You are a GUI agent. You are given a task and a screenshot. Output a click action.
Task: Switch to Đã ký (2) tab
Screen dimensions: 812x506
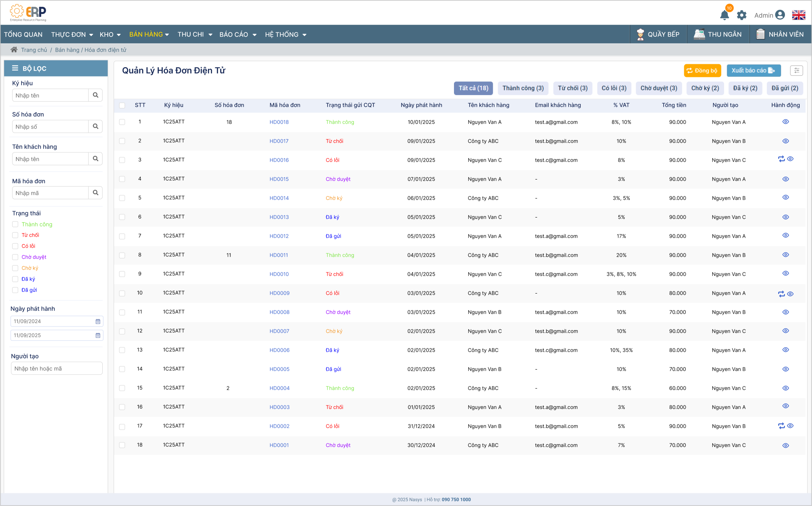(x=745, y=88)
